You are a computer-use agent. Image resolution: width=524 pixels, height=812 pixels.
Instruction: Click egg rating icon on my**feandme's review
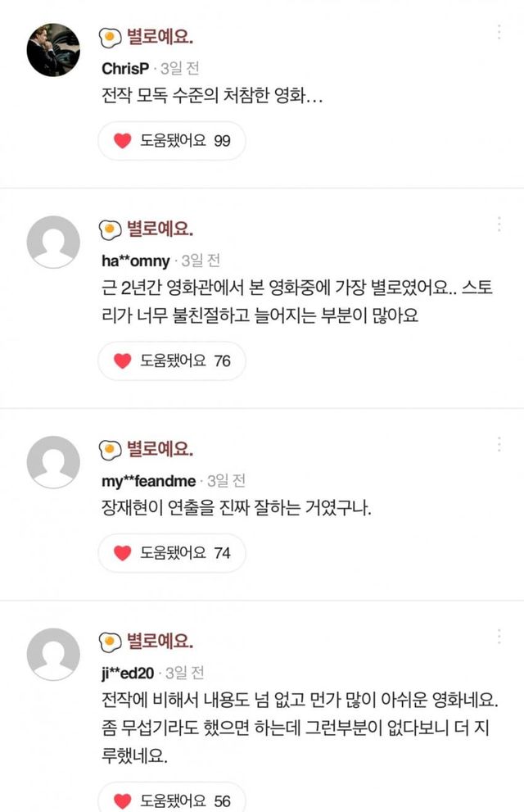point(110,449)
